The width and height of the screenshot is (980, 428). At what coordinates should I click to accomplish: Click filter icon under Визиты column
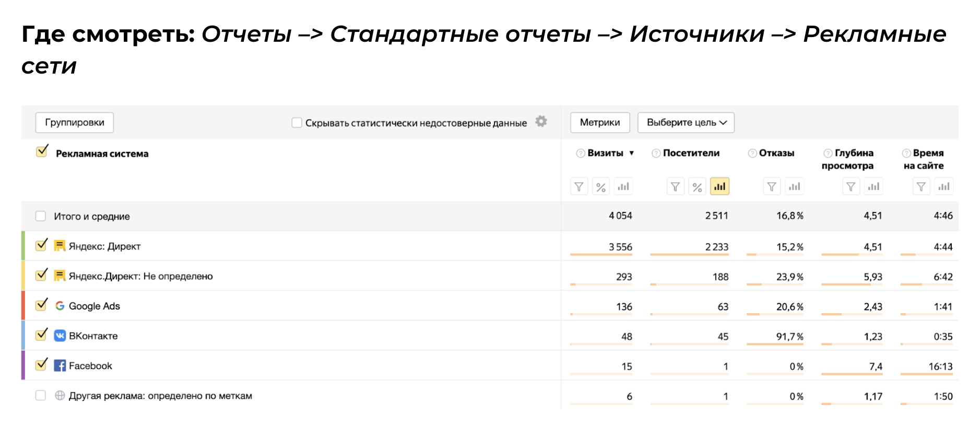pyautogui.click(x=579, y=187)
